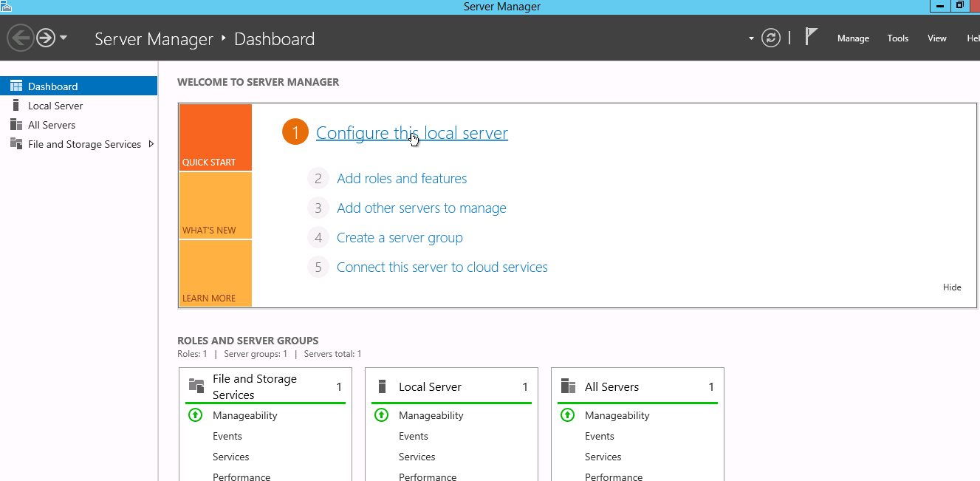This screenshot has width=980, height=481.
Task: Click the All Servers sidebar icon
Action: [16, 125]
